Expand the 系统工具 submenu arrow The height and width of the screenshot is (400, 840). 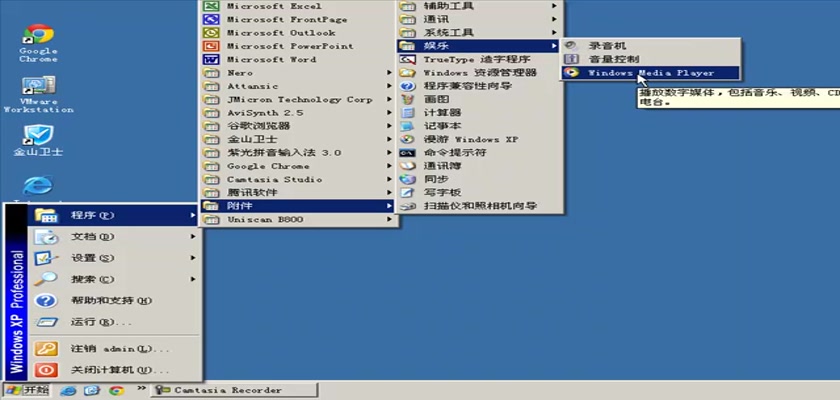[554, 33]
